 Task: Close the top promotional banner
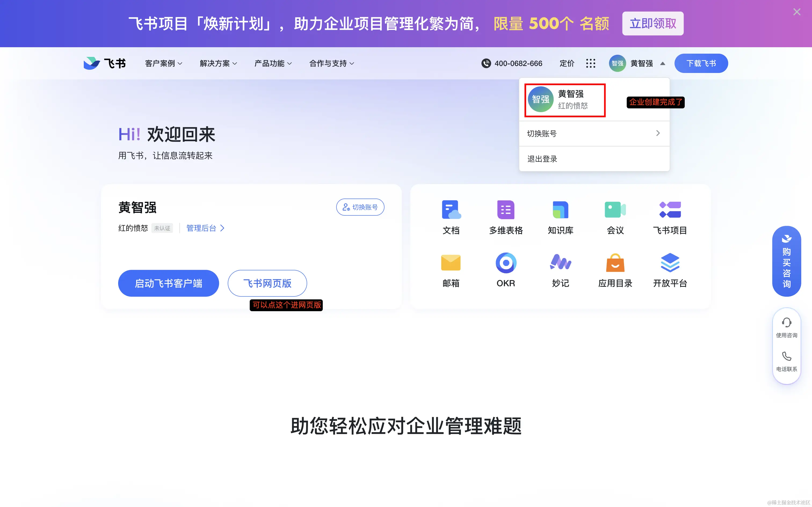[x=797, y=12]
